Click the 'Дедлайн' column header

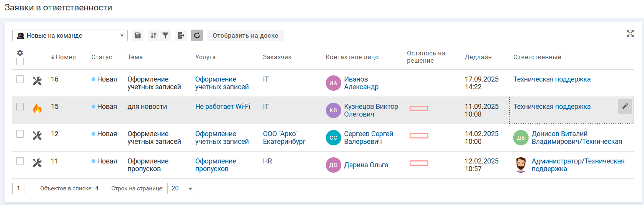[478, 57]
